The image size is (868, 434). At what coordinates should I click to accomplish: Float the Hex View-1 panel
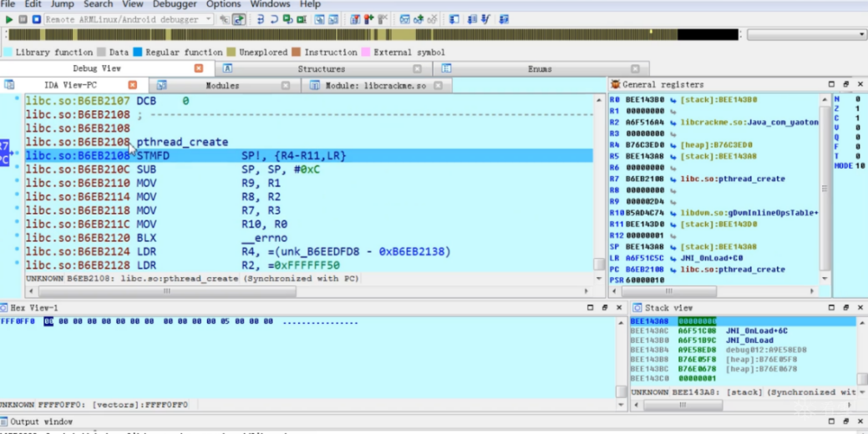(605, 308)
